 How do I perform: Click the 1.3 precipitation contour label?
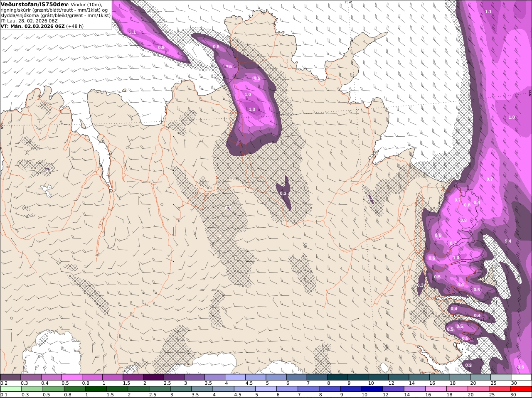(x=251, y=109)
